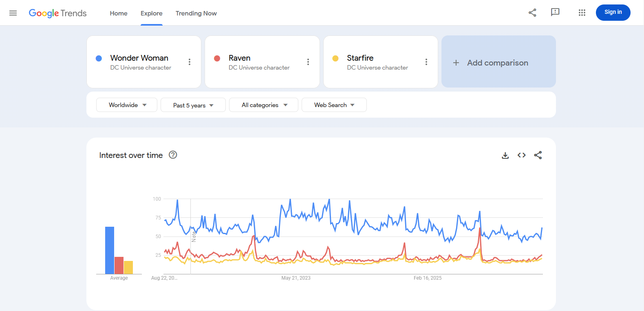Open Raven term options menu
The image size is (644, 311).
pyautogui.click(x=308, y=62)
